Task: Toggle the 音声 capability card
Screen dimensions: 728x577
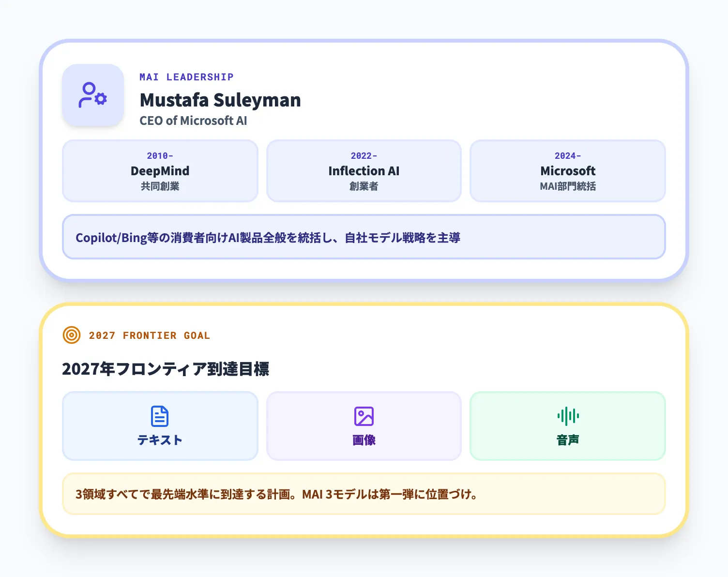Action: pyautogui.click(x=567, y=426)
